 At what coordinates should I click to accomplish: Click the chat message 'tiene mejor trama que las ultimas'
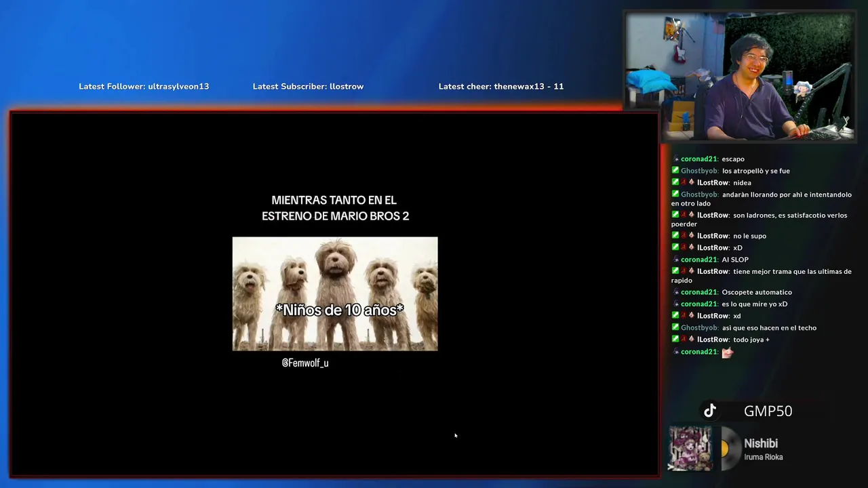coord(762,275)
